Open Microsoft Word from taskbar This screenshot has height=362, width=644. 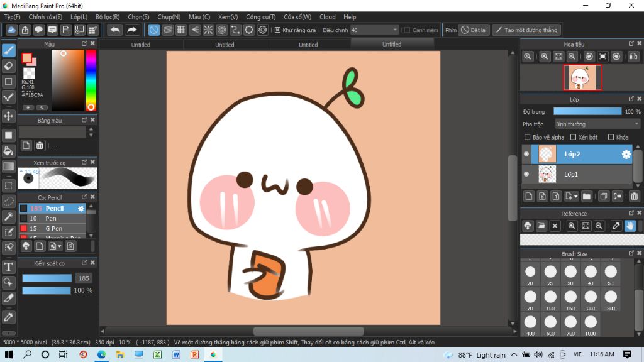click(176, 354)
